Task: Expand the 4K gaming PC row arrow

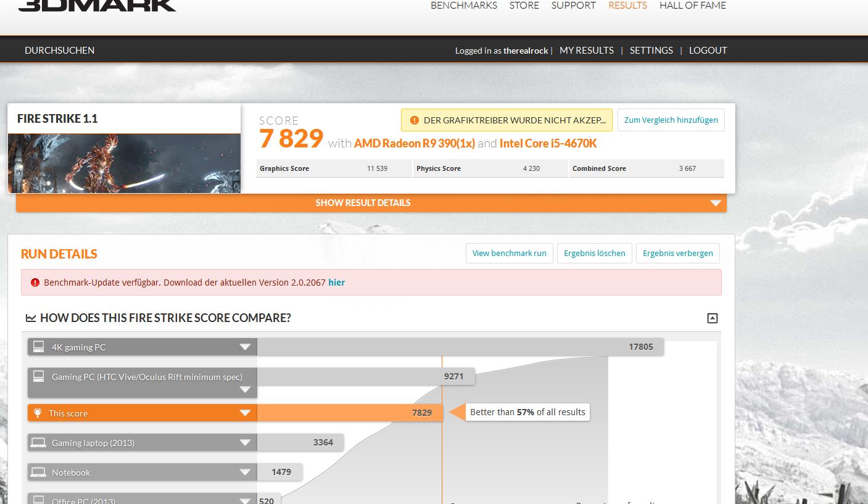Action: pyautogui.click(x=245, y=347)
